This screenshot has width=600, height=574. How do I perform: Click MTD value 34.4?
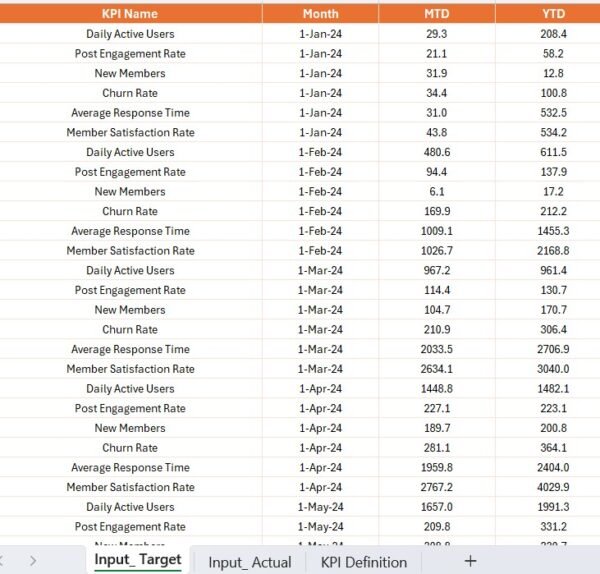click(437, 93)
